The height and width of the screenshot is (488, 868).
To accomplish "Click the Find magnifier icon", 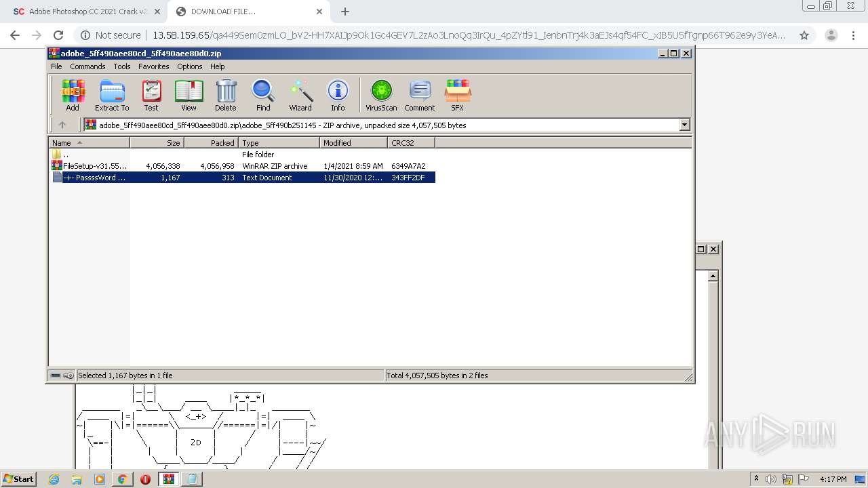I will point(263,95).
